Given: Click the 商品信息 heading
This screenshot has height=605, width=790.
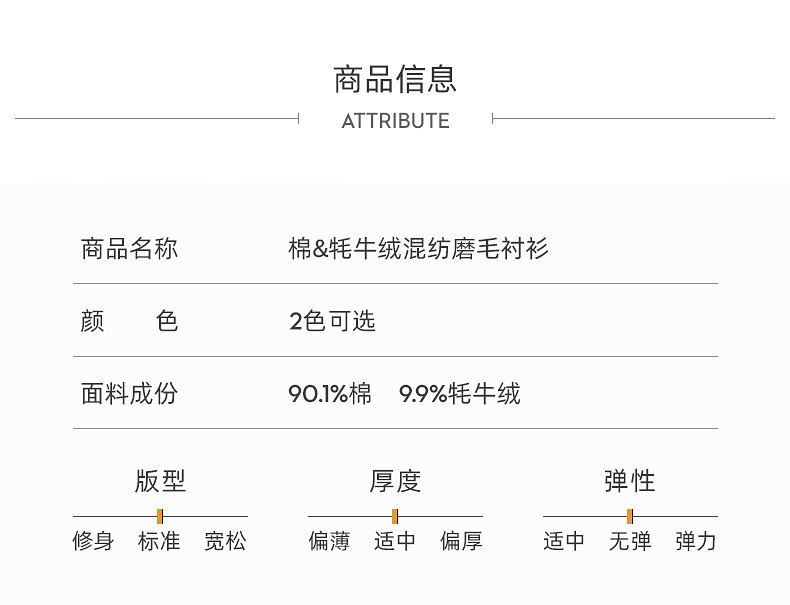Looking at the screenshot, I should pos(395,79).
